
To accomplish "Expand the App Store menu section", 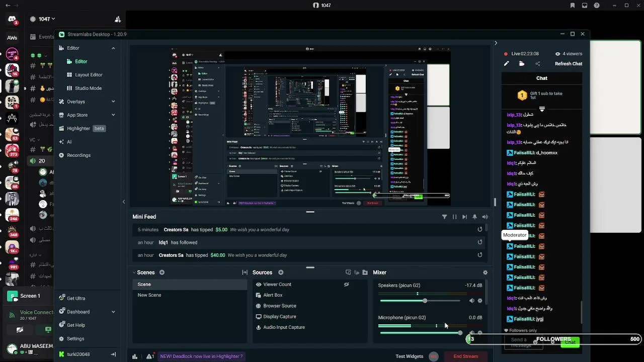I will pos(113,115).
